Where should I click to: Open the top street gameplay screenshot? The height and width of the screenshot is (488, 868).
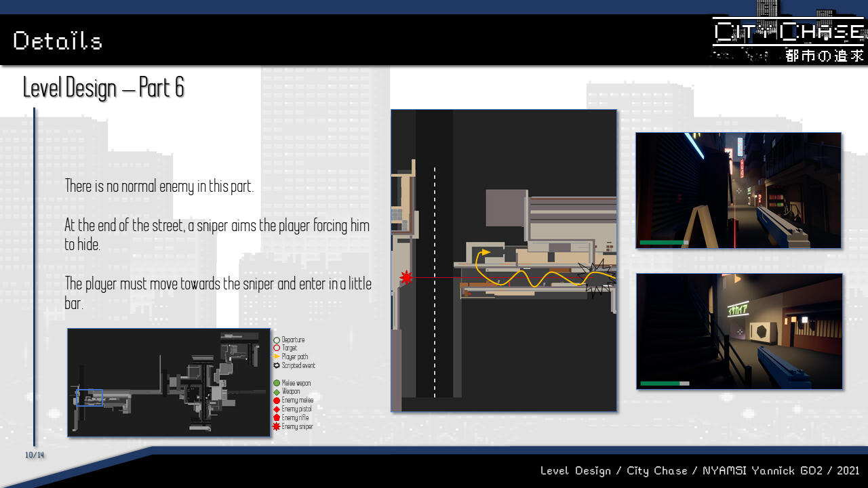[738, 190]
